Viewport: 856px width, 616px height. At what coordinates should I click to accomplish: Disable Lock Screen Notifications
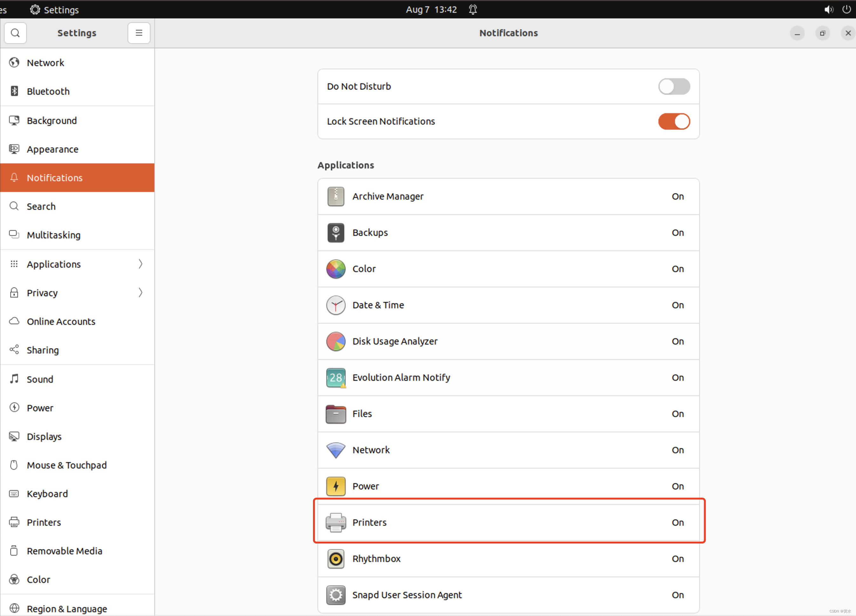click(x=674, y=121)
